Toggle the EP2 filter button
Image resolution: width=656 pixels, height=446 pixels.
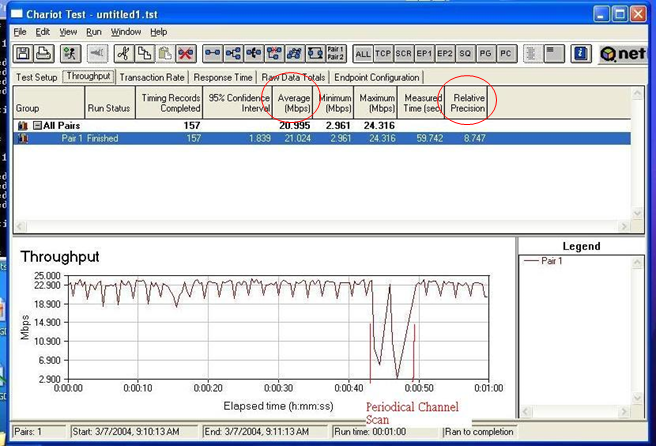pos(444,54)
